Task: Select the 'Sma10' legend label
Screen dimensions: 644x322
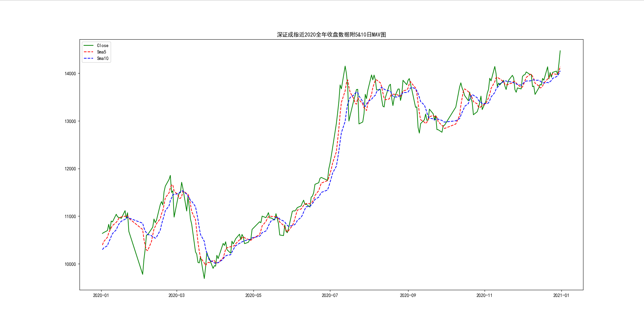Action: coord(103,58)
